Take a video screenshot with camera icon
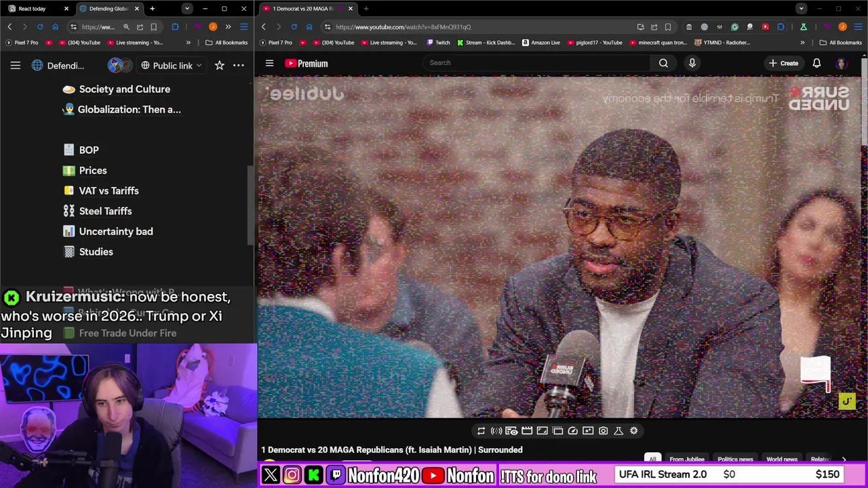The height and width of the screenshot is (488, 868). pos(603,431)
